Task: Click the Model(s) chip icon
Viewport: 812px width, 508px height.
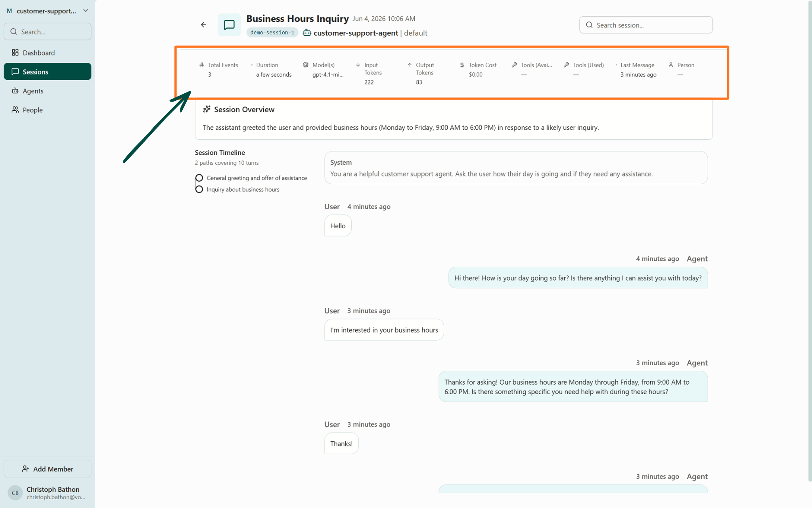Action: tap(306, 65)
